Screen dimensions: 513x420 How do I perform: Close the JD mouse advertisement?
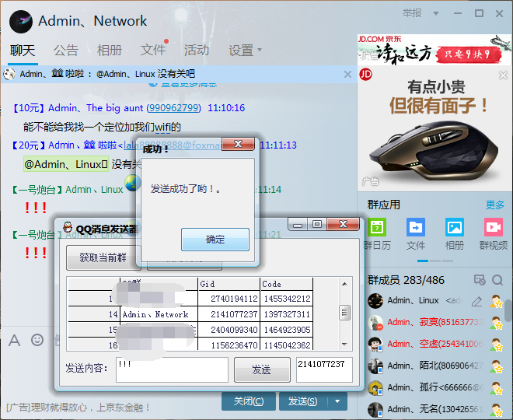click(x=503, y=75)
